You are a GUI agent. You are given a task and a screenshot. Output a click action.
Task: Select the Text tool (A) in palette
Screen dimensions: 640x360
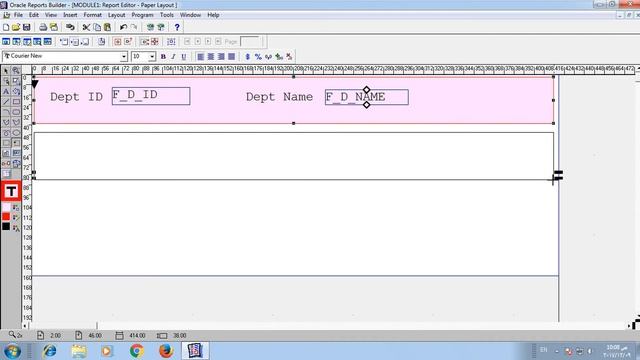pos(6,91)
